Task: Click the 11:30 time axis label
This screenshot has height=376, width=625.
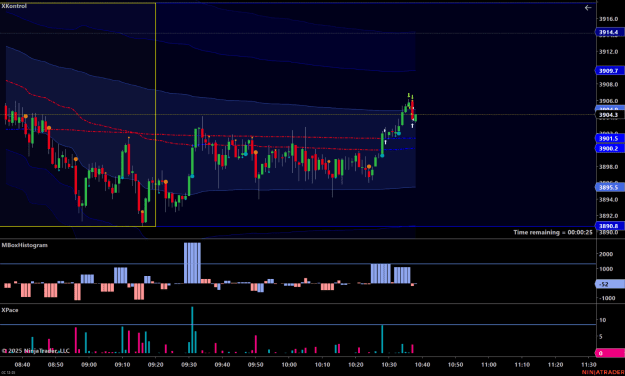Action: click(589, 364)
